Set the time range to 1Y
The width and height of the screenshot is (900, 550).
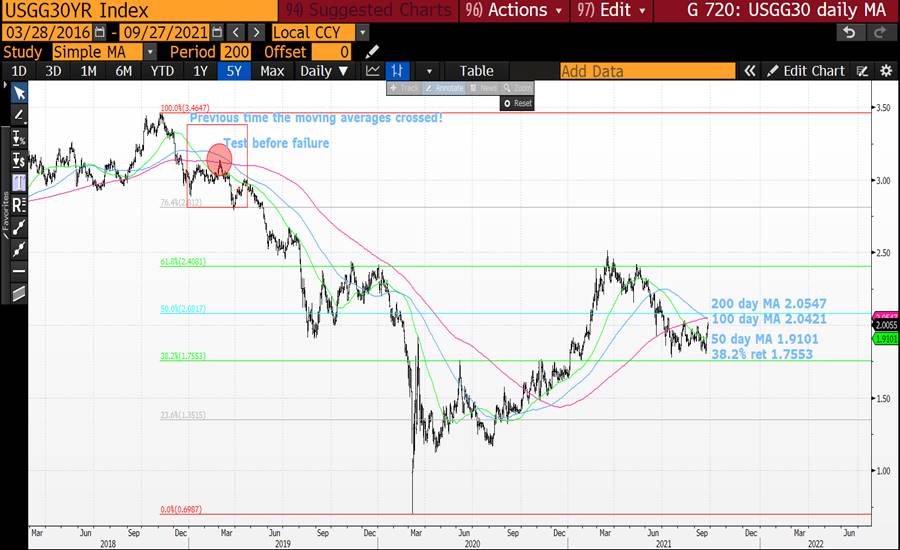pos(201,71)
